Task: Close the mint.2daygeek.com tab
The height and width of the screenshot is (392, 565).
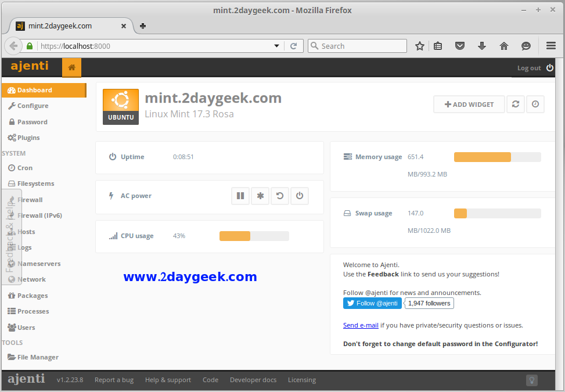Action: pos(123,26)
